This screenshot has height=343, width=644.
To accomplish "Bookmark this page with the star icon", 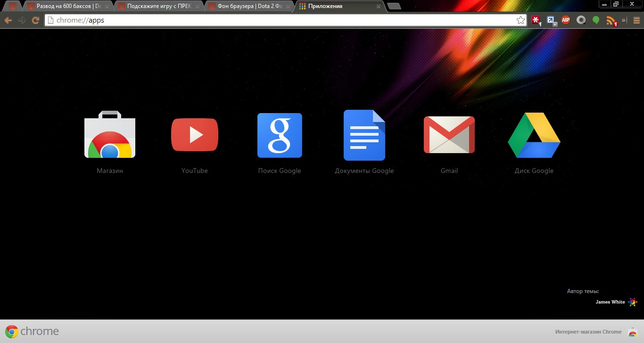I will pyautogui.click(x=520, y=20).
